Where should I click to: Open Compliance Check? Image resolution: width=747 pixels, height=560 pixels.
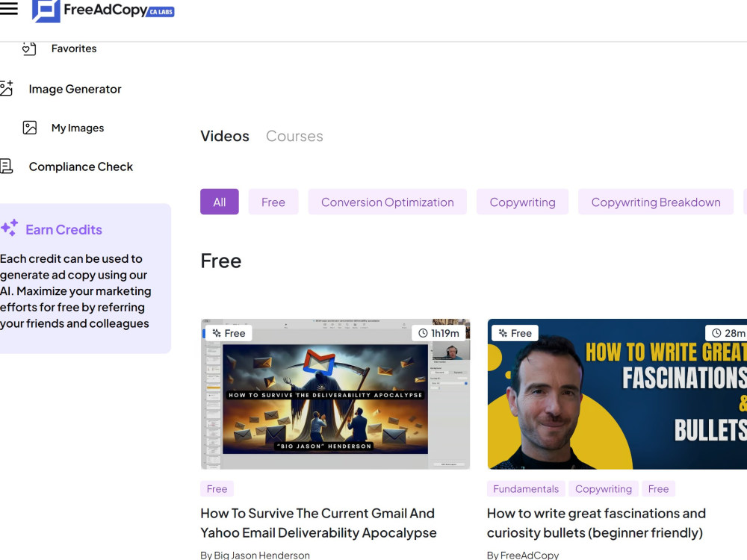(81, 167)
